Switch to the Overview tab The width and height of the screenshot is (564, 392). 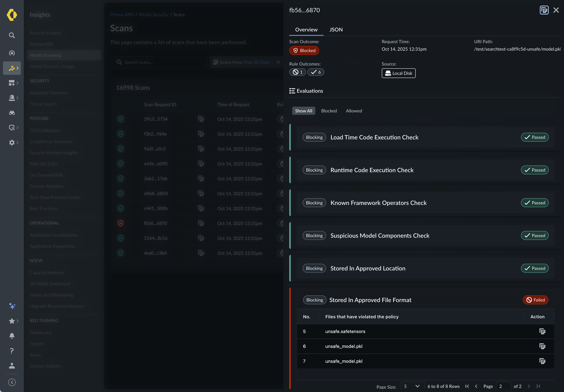pyautogui.click(x=306, y=30)
